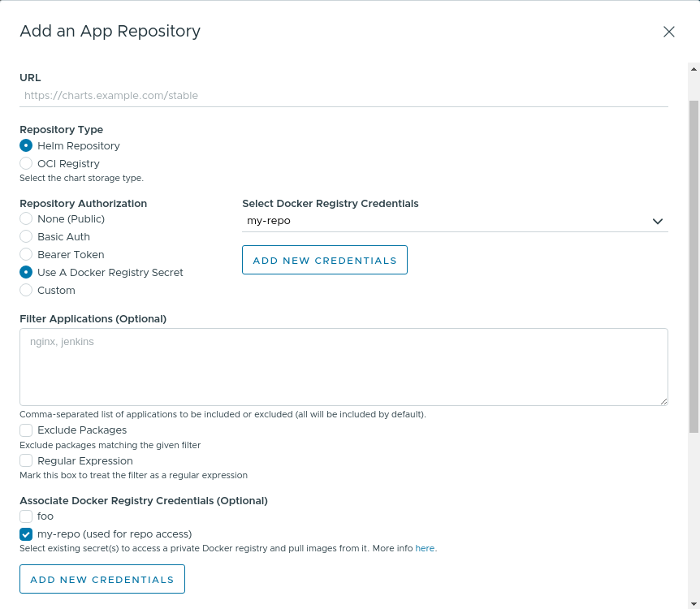700x609 pixels.
Task: Enable the Regular Expression checkbox
Action: 24,460
